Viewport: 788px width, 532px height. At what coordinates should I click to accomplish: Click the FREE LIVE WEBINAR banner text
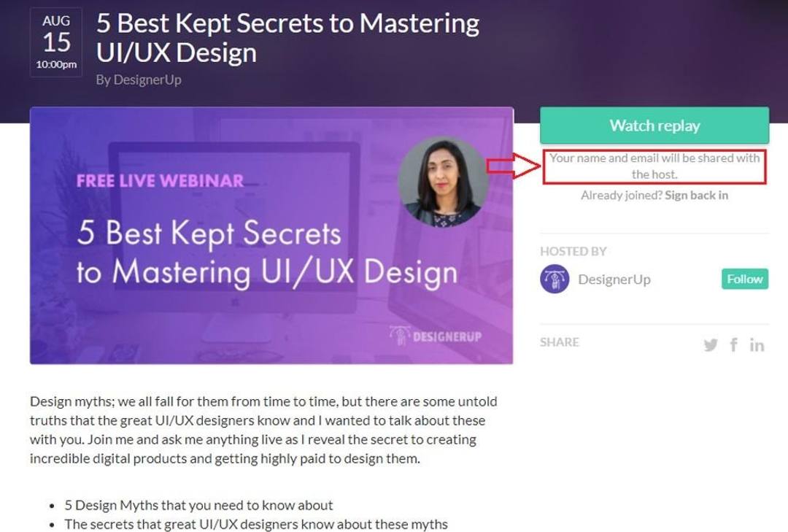160,180
